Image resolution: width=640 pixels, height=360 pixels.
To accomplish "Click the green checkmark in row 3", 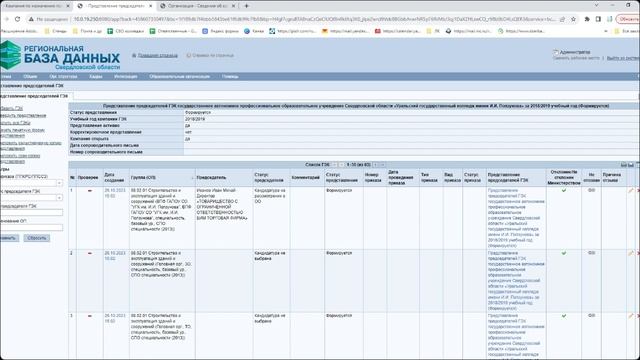I will tap(564, 316).
